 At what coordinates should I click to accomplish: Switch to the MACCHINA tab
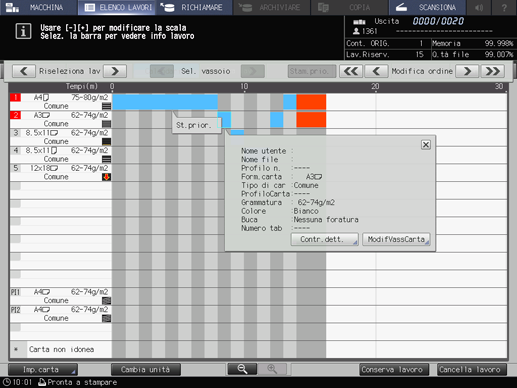(x=39, y=7)
